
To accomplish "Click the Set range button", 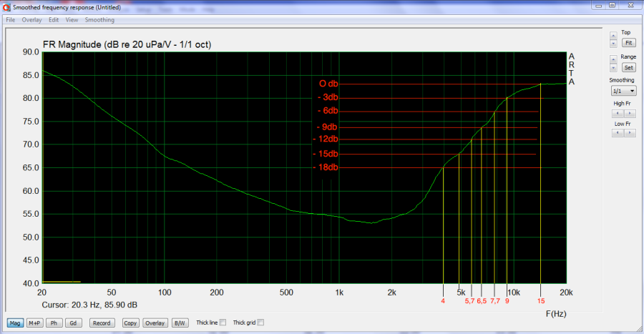I will (629, 68).
